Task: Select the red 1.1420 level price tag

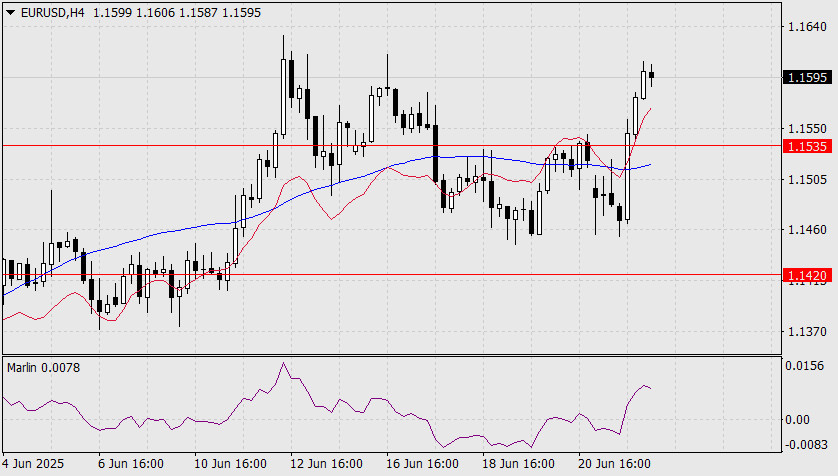Action: [x=807, y=275]
